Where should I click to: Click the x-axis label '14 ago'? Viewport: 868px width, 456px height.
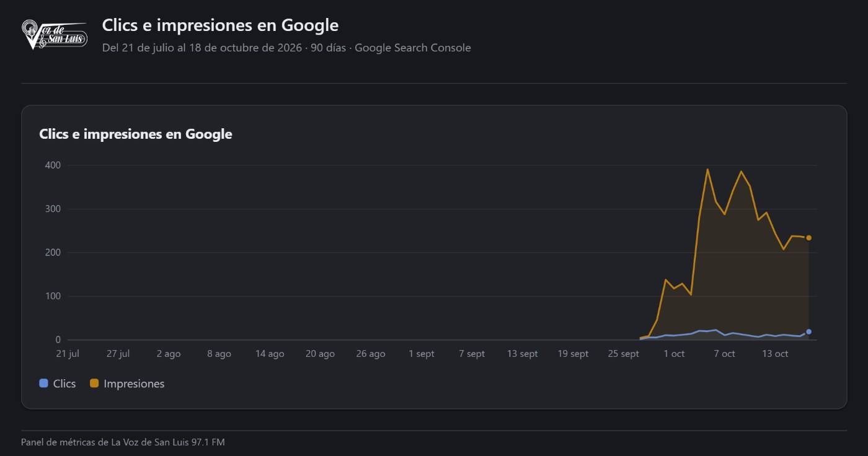[270, 354]
